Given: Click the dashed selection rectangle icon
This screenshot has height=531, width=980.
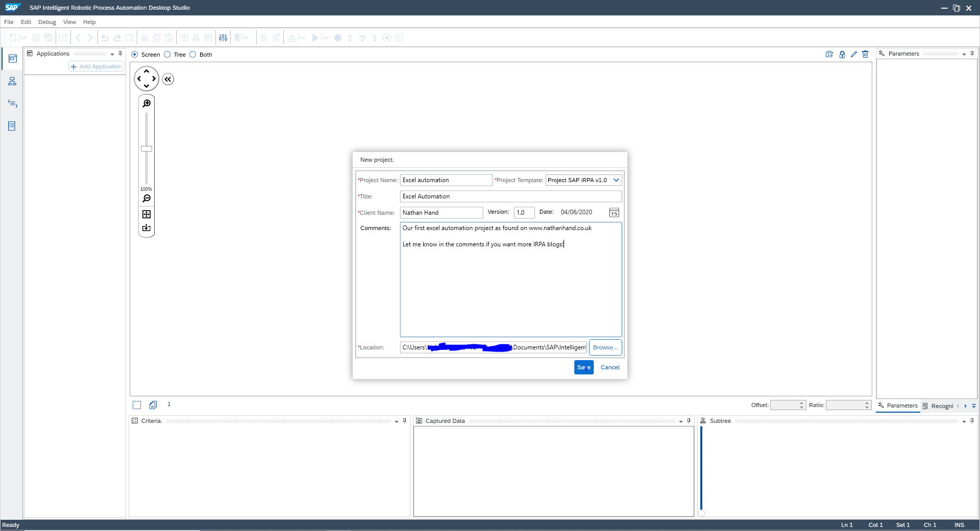Looking at the screenshot, I should [137, 405].
